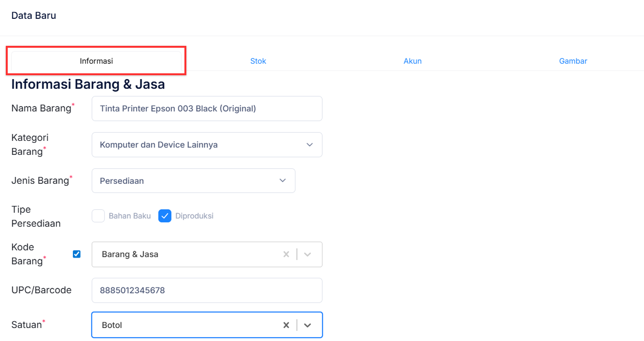Image resolution: width=644 pixels, height=341 pixels.
Task: Clear the Botol selection in Satuan
Action: [x=286, y=325]
